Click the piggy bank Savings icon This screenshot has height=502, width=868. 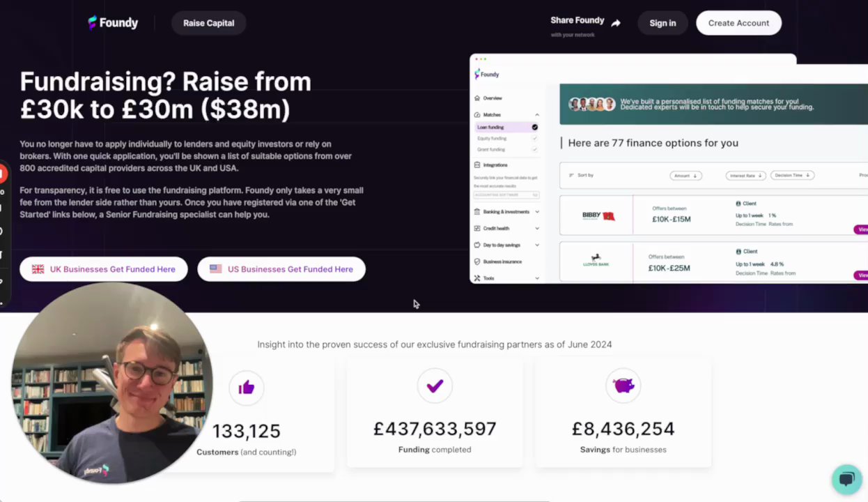pyautogui.click(x=623, y=386)
